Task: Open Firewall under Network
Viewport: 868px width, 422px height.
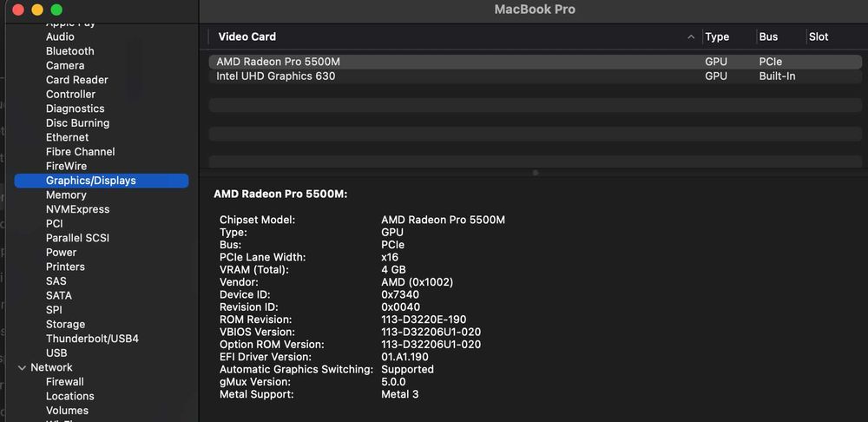Action: [65, 382]
